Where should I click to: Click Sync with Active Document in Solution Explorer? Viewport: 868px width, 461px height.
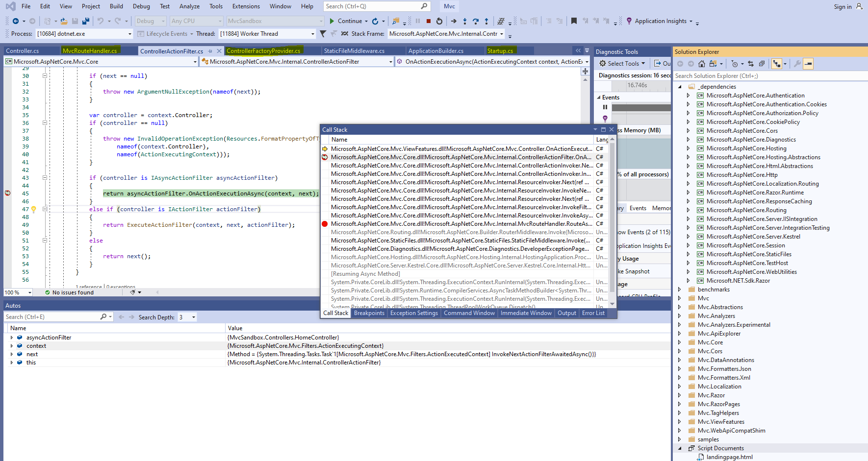tap(752, 64)
